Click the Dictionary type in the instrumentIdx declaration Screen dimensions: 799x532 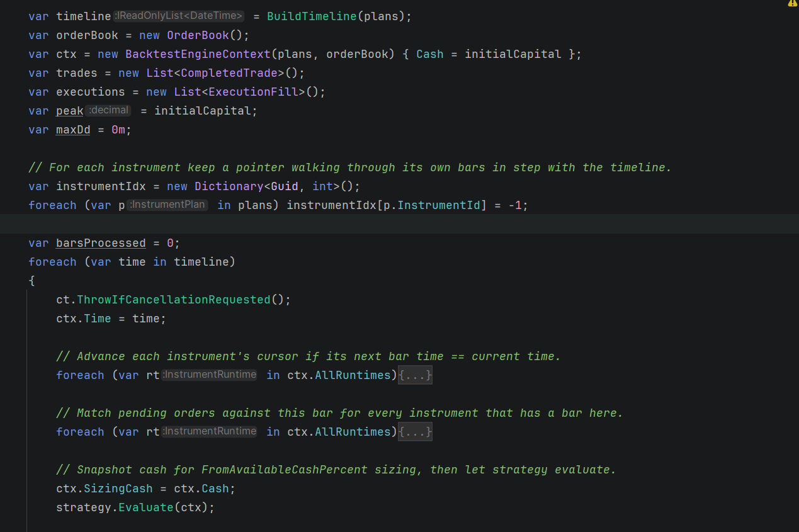[229, 186]
